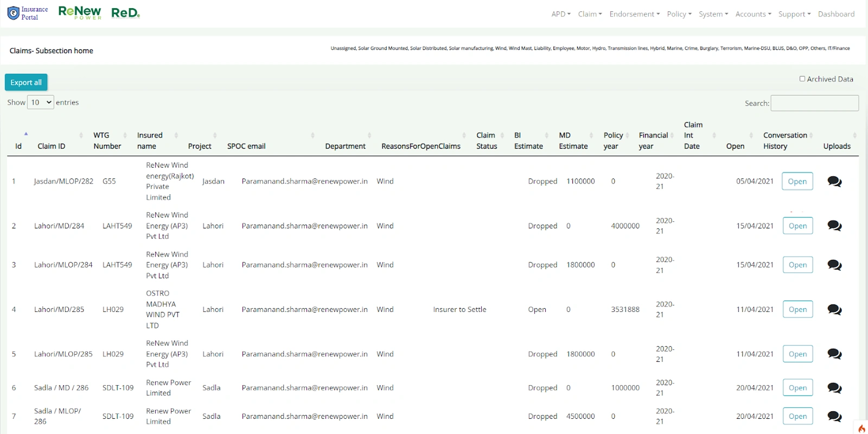This screenshot has width=868, height=434.
Task: Click the BI Estimate value 1100000
Action: click(580, 181)
